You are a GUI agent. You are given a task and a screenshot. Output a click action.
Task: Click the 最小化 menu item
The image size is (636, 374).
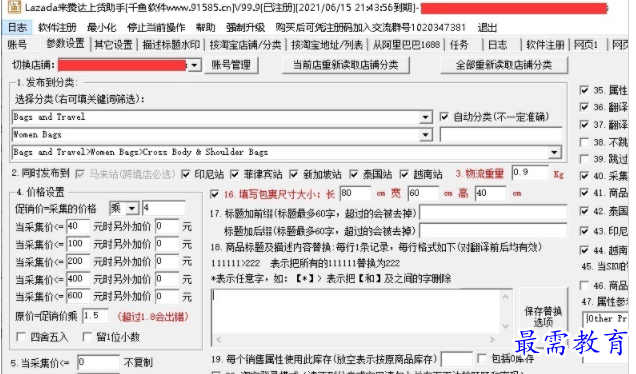(101, 28)
